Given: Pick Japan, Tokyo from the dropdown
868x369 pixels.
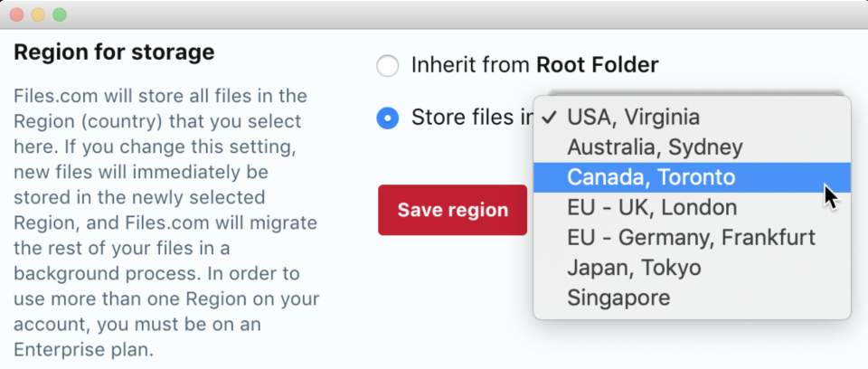Looking at the screenshot, I should click(634, 268).
